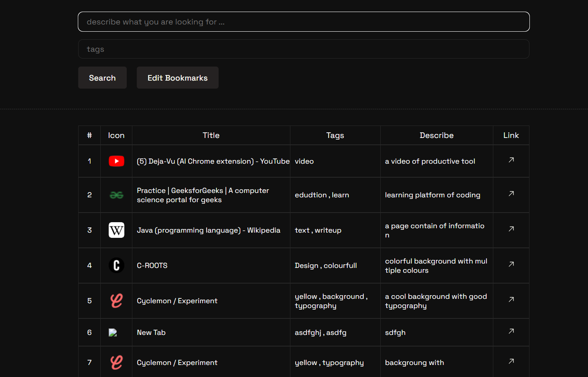588x377 pixels.
Task: Click the # column header
Action: 89,136
